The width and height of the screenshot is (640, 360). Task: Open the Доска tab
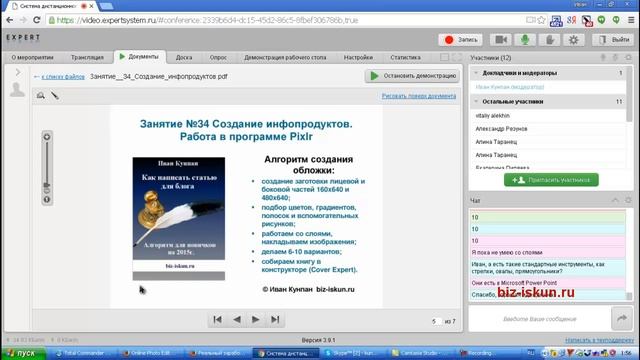(x=184, y=58)
